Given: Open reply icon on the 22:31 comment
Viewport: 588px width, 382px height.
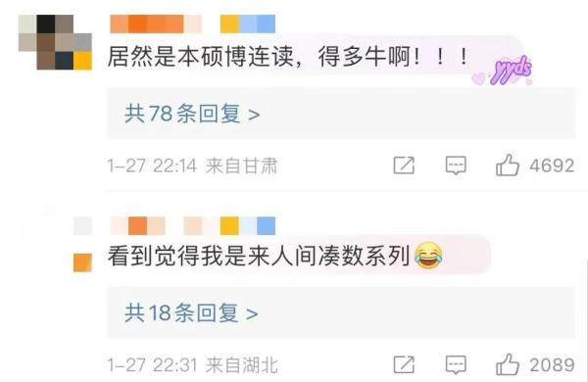Looking at the screenshot, I should click(x=456, y=364).
